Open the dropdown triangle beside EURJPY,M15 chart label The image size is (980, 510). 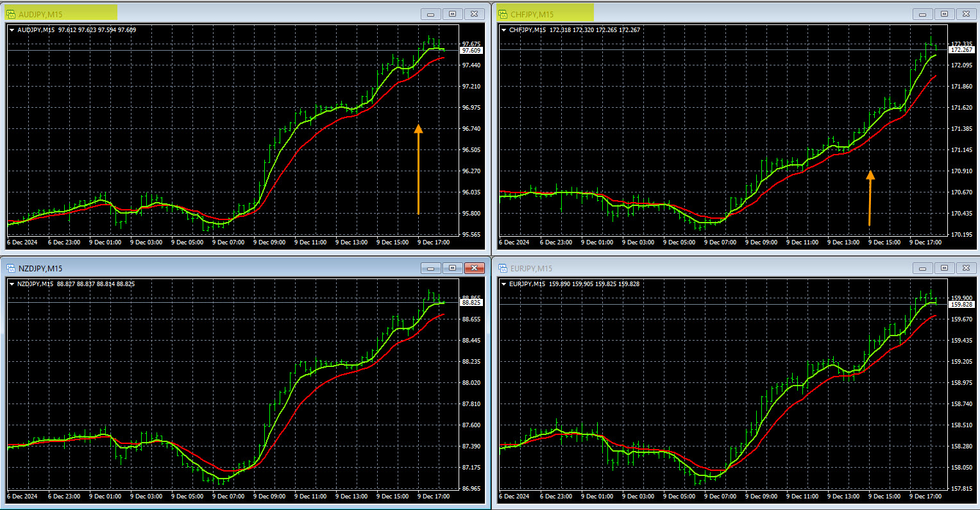[x=504, y=284]
